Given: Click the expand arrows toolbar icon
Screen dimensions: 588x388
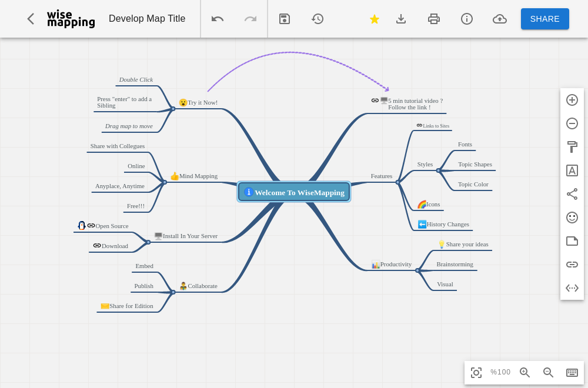Looking at the screenshot, I should (x=572, y=288).
